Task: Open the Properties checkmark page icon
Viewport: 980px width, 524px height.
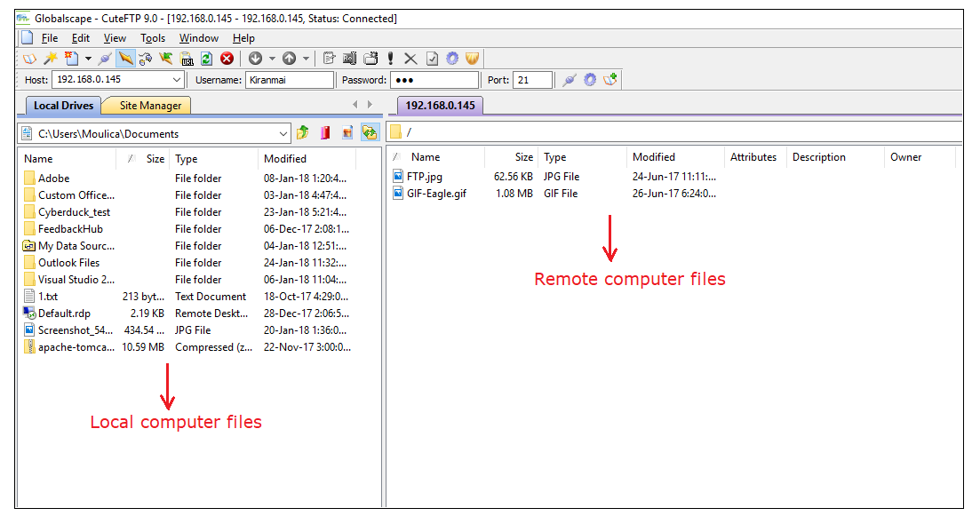Action: pos(432,59)
